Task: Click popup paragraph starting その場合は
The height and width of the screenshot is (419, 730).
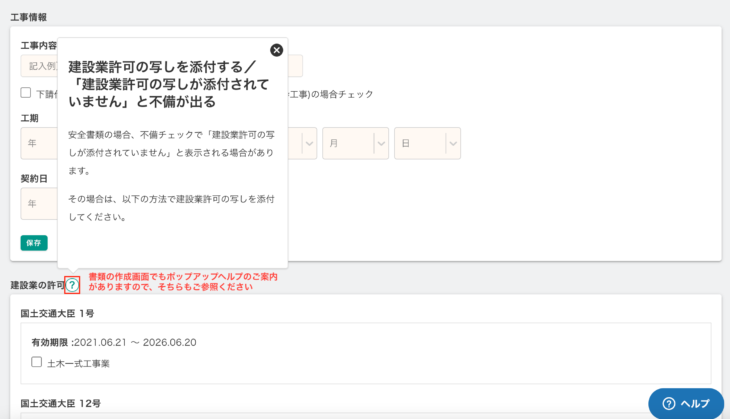Action: coord(171,208)
